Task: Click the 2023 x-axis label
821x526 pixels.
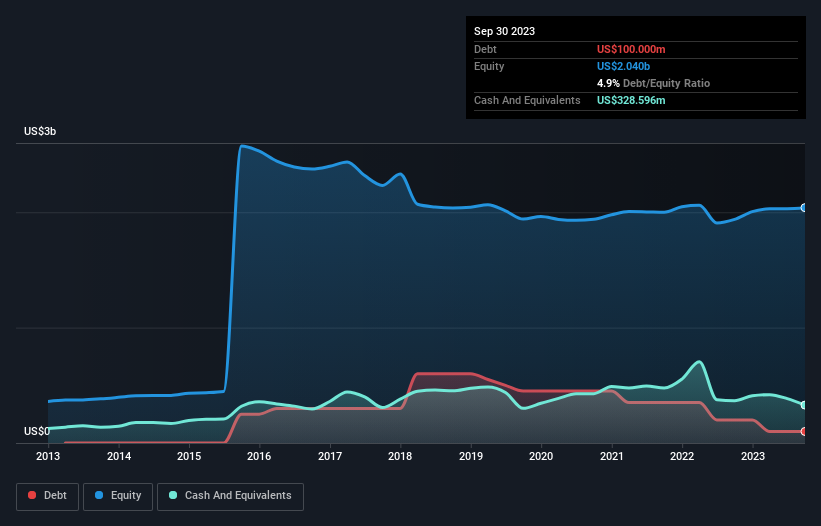Action: 753,456
